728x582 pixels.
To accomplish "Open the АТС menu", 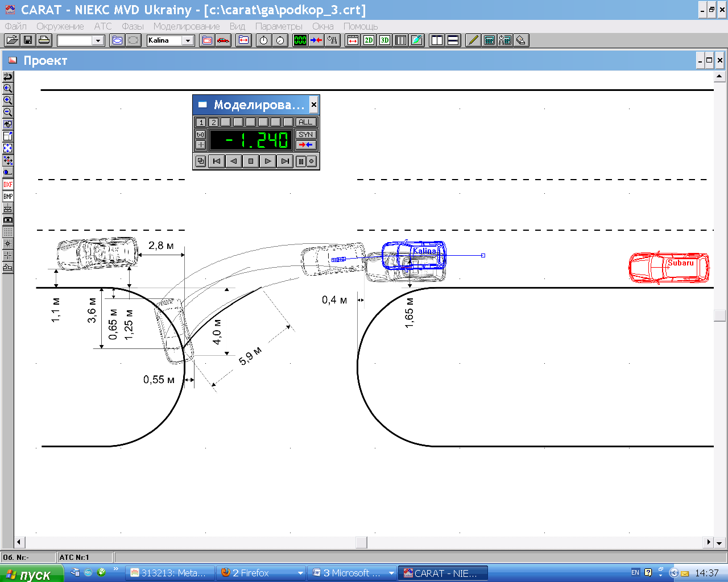I will point(103,26).
